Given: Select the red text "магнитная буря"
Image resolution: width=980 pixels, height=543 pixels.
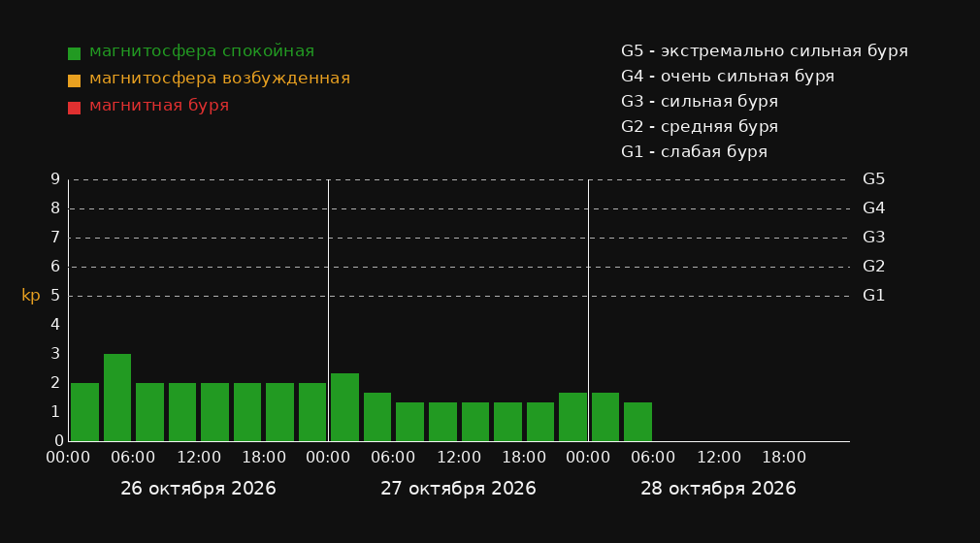Looking at the screenshot, I should tap(159, 106).
